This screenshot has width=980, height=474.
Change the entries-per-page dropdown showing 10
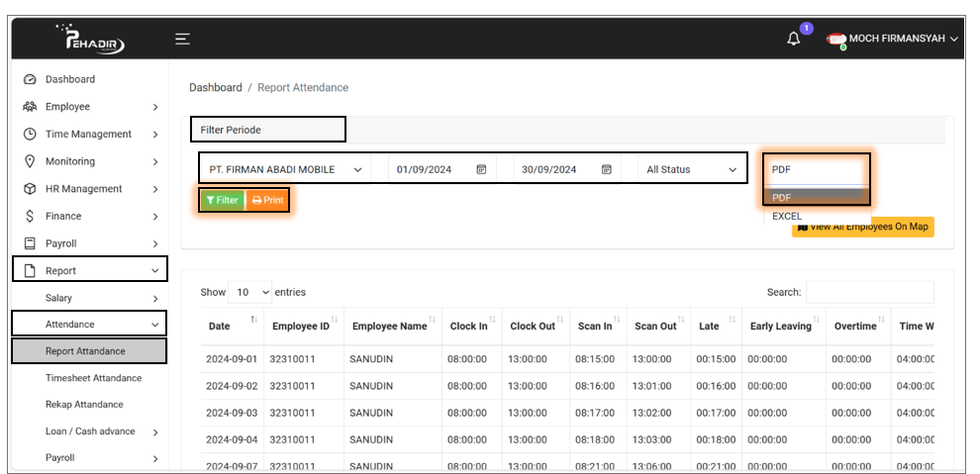tap(250, 292)
